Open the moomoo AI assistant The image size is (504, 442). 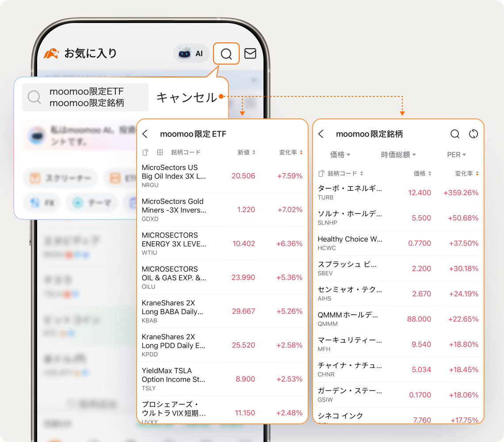tap(191, 53)
